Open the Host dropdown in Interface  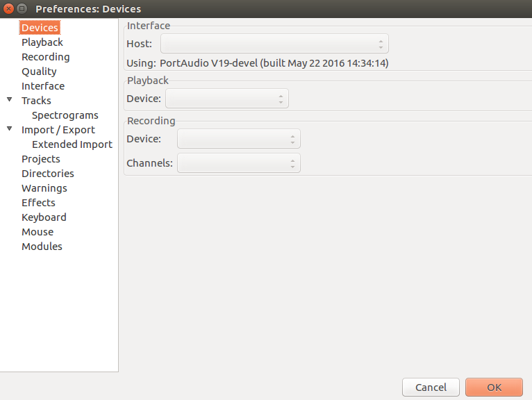tap(274, 44)
